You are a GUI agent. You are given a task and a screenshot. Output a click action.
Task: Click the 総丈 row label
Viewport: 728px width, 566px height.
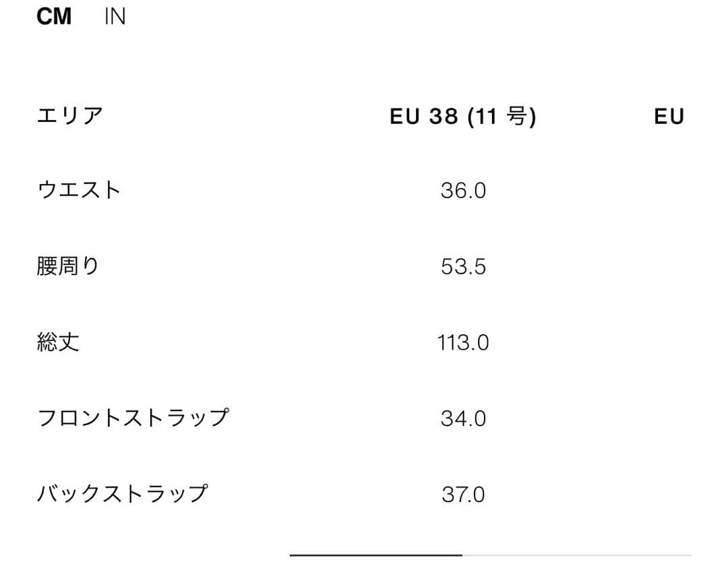coord(58,342)
